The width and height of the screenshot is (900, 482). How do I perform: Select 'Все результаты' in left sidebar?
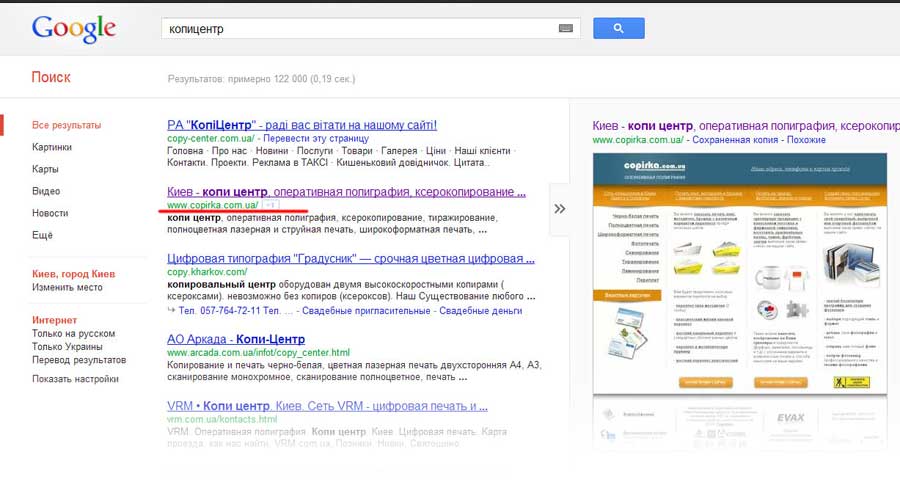click(x=67, y=125)
